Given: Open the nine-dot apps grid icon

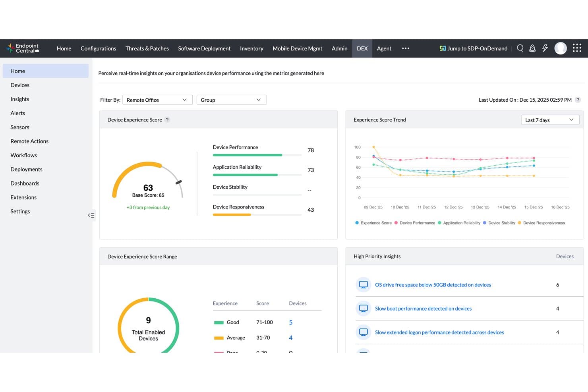Looking at the screenshot, I should tap(577, 48).
